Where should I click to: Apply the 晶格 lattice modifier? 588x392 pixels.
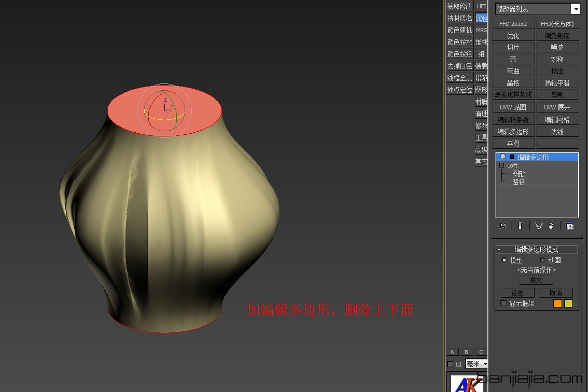coord(513,83)
